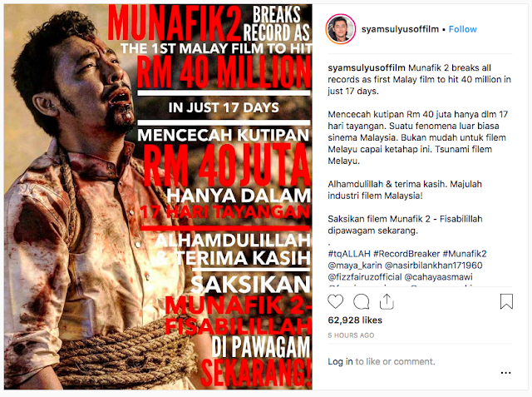The image size is (532, 397).
Task: Open syamsulyusoffilm username in the header
Action: click(400, 29)
